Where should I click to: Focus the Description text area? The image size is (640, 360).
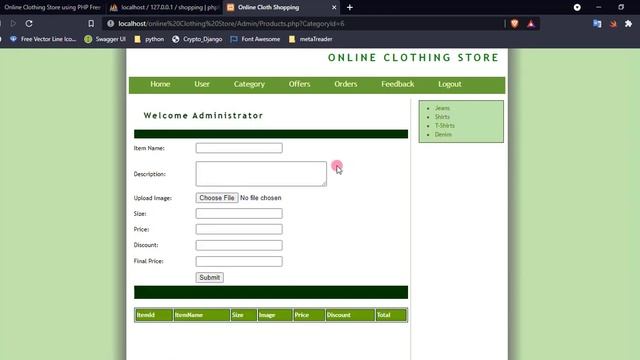(x=261, y=174)
